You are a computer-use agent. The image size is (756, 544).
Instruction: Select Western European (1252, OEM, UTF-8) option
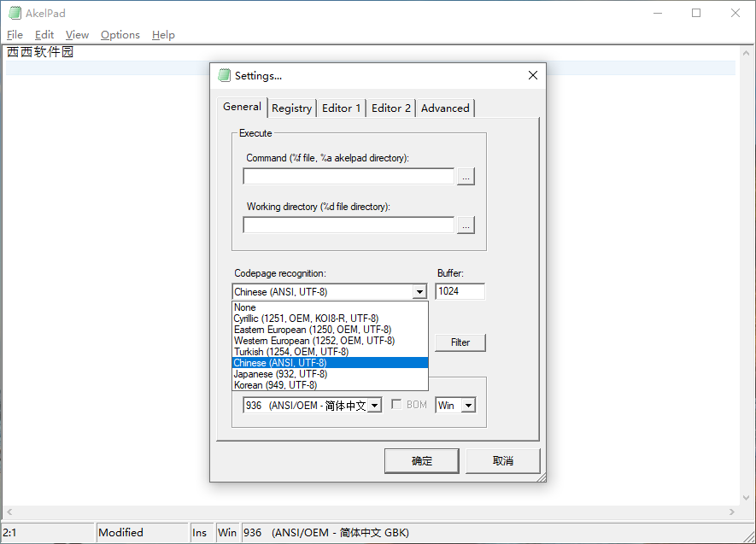click(330, 341)
